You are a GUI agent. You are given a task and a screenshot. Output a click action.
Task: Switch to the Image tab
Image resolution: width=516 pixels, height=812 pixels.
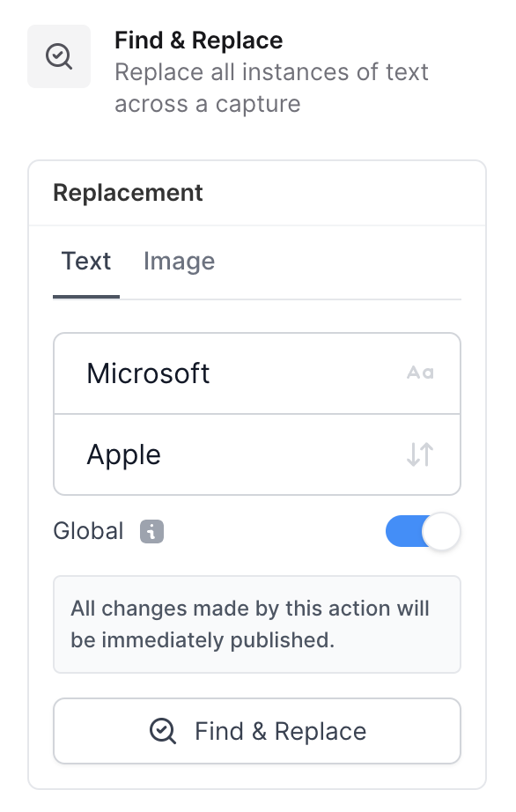[179, 261]
